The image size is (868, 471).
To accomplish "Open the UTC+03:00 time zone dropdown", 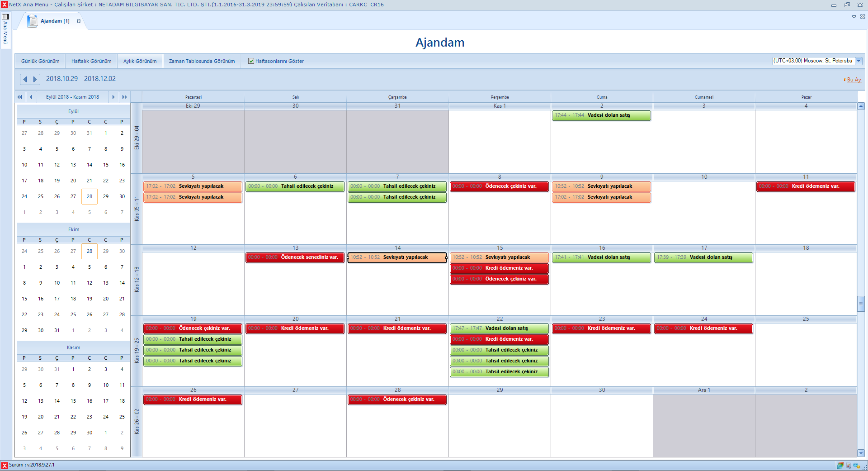I will (x=859, y=61).
